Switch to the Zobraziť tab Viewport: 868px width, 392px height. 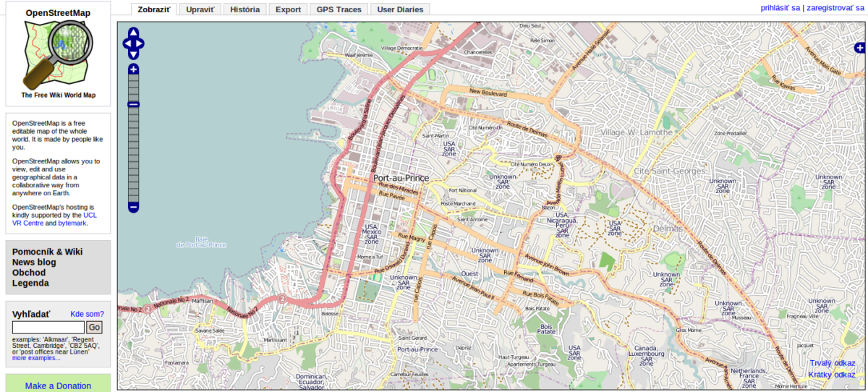coord(153,9)
